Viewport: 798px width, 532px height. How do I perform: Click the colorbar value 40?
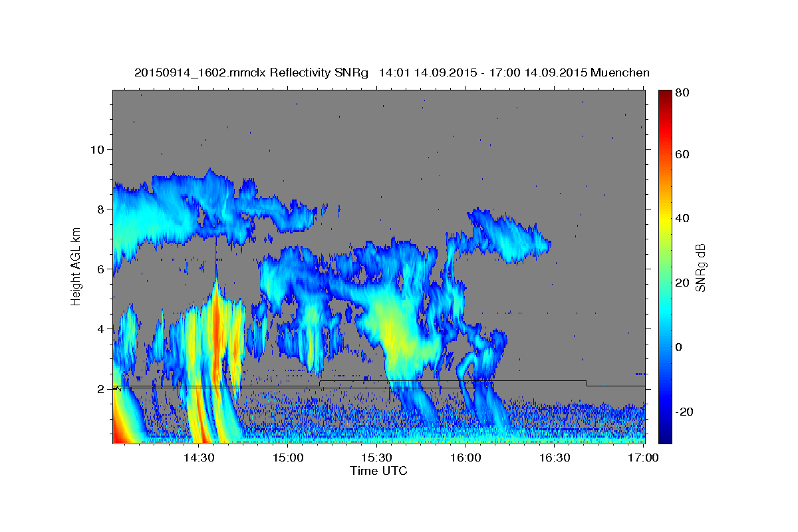[x=682, y=218]
